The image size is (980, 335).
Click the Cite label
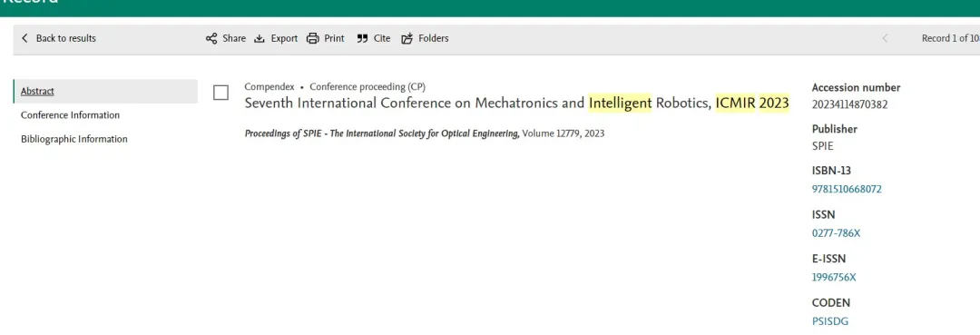click(382, 38)
